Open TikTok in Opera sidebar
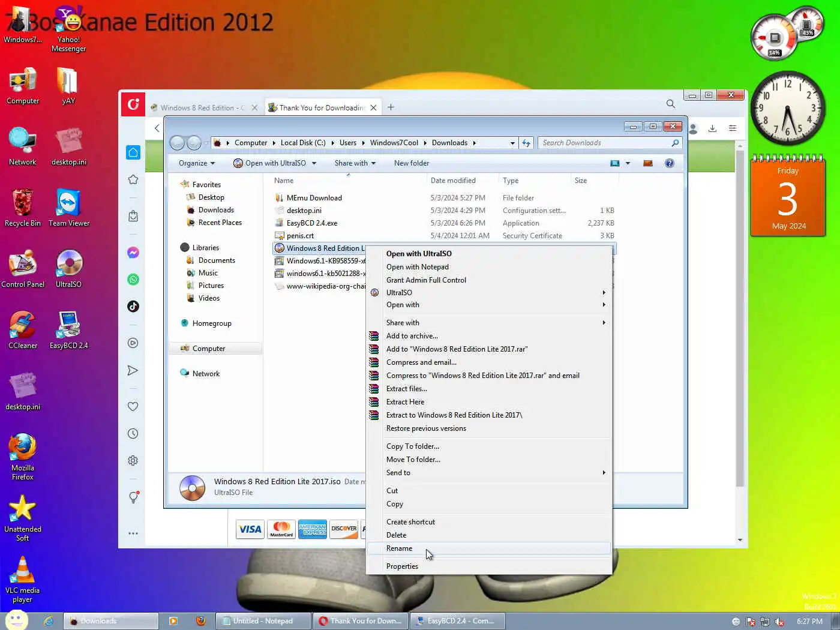The image size is (840, 630). tap(133, 306)
